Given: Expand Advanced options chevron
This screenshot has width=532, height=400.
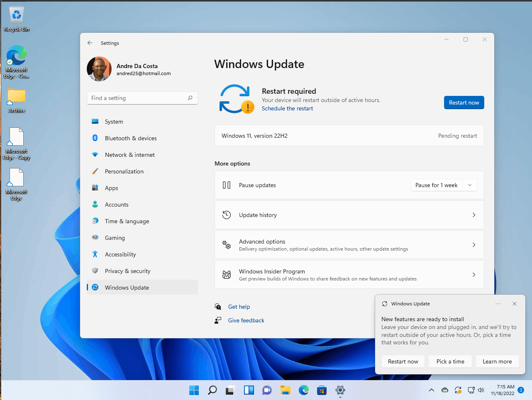Looking at the screenshot, I should 474,245.
